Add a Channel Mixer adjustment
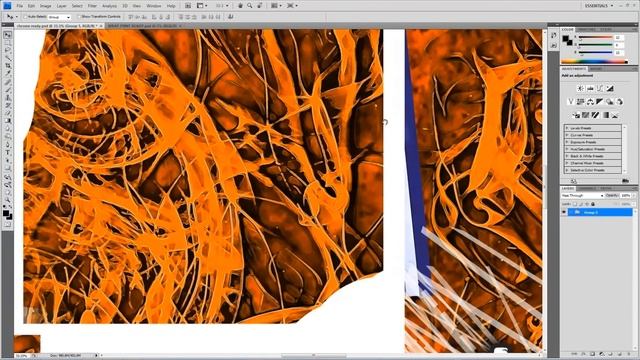 (620, 102)
